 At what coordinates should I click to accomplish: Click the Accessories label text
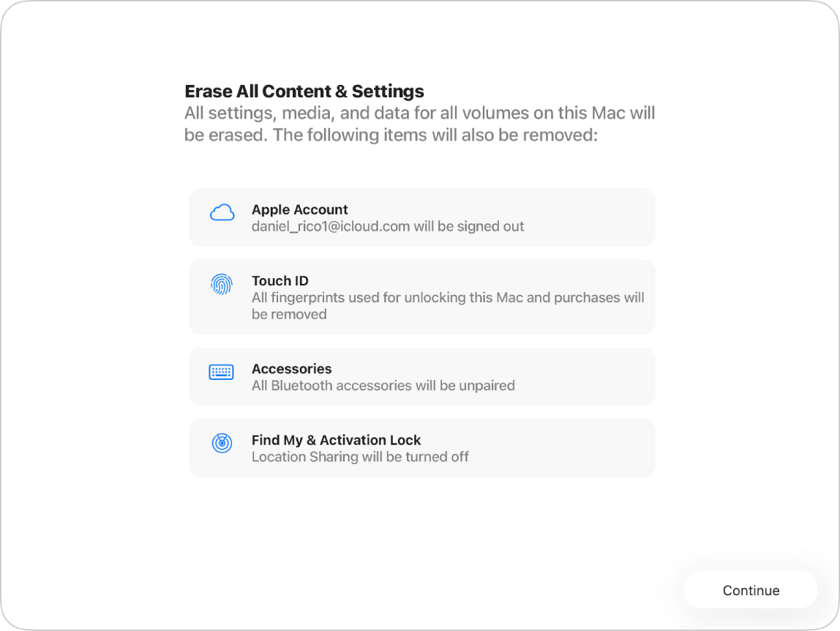291,369
